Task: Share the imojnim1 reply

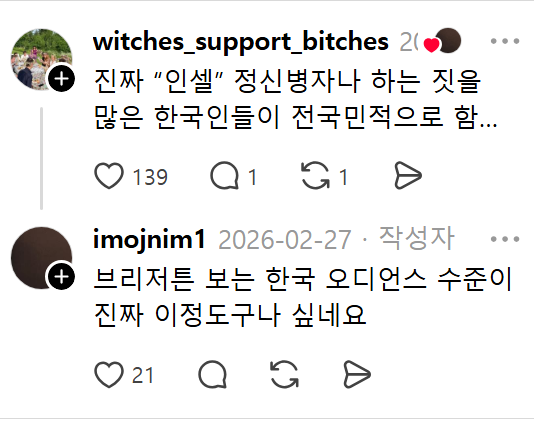Action: [357, 375]
